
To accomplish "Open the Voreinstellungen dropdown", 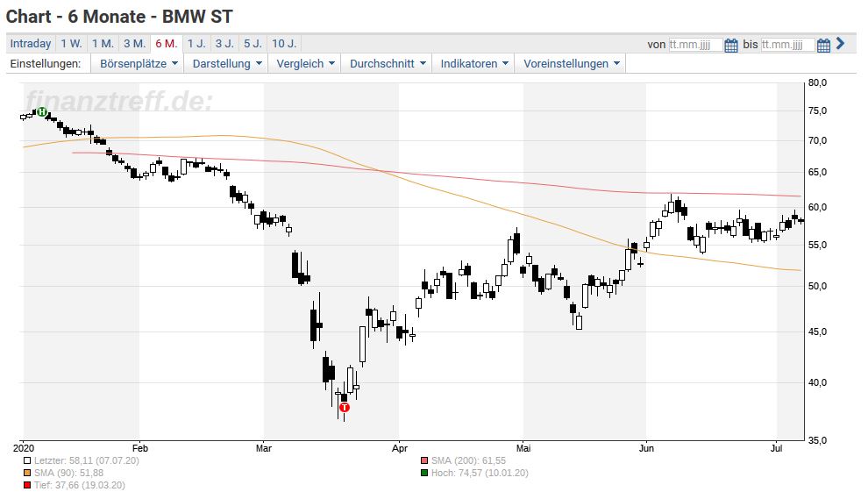I will click(x=571, y=64).
